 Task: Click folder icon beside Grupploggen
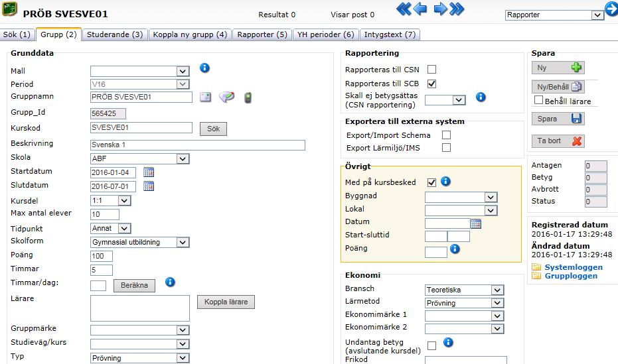pos(536,275)
